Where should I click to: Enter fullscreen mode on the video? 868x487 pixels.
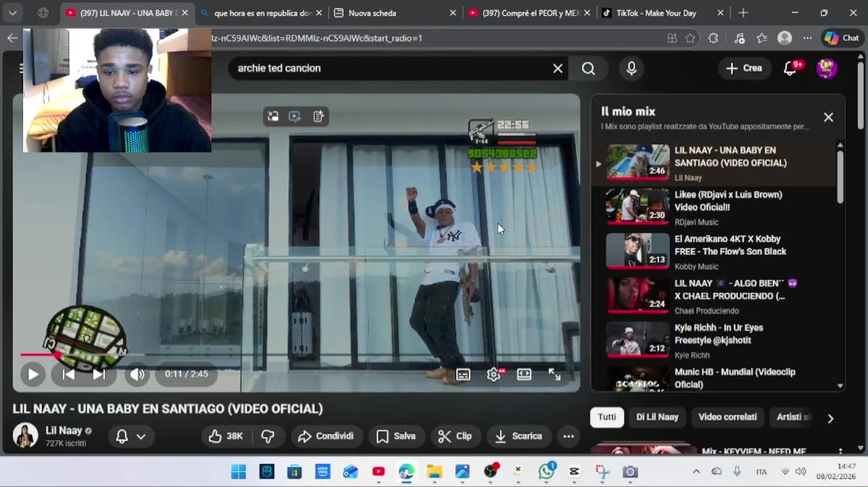coord(554,374)
